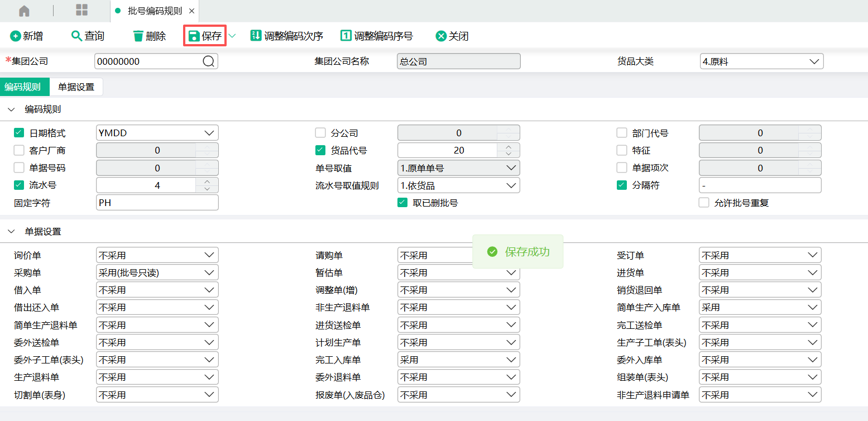Click the 新增 (add new) toolbar icon
This screenshot has height=421, width=868.
pos(16,36)
